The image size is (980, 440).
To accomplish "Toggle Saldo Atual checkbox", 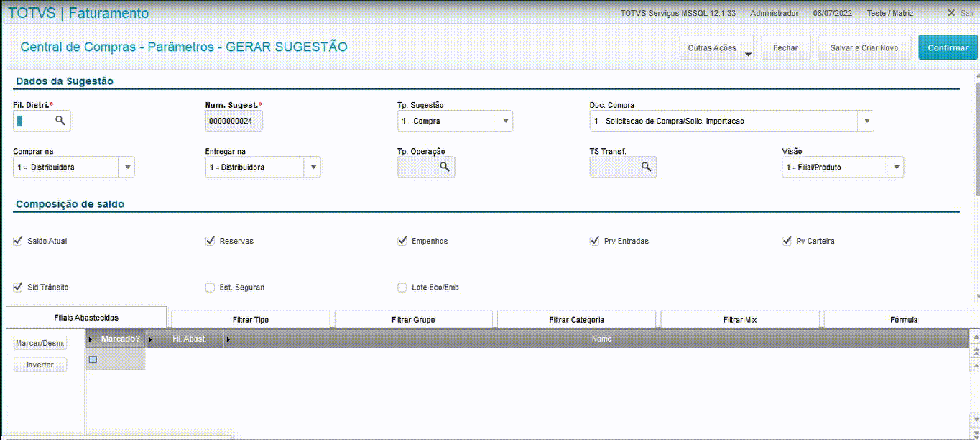I will (x=18, y=241).
